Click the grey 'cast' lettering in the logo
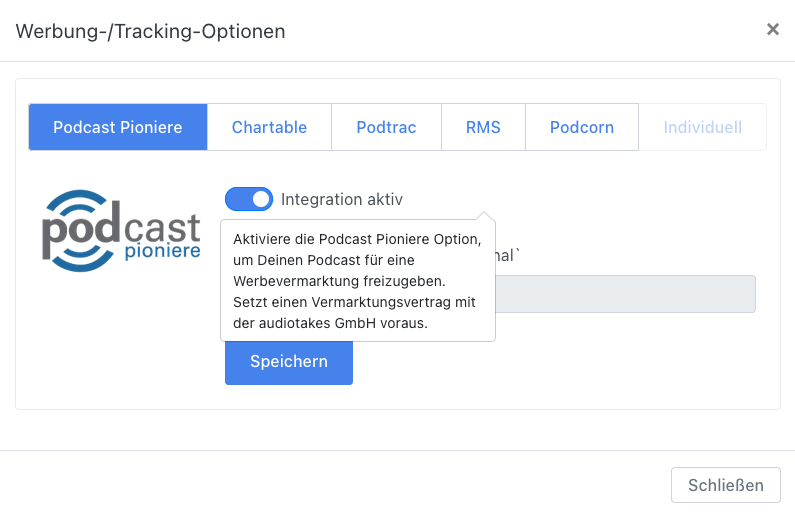This screenshot has width=795, height=517. click(162, 228)
